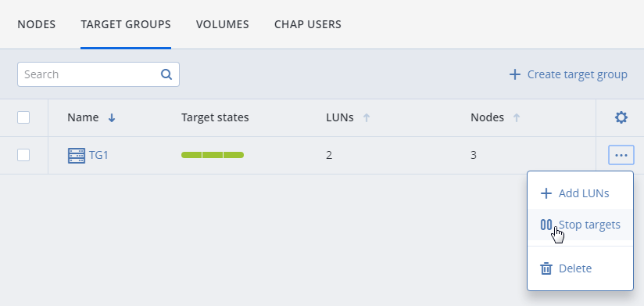Click the trash icon next to Delete
The width and height of the screenshot is (644, 306).
point(546,268)
